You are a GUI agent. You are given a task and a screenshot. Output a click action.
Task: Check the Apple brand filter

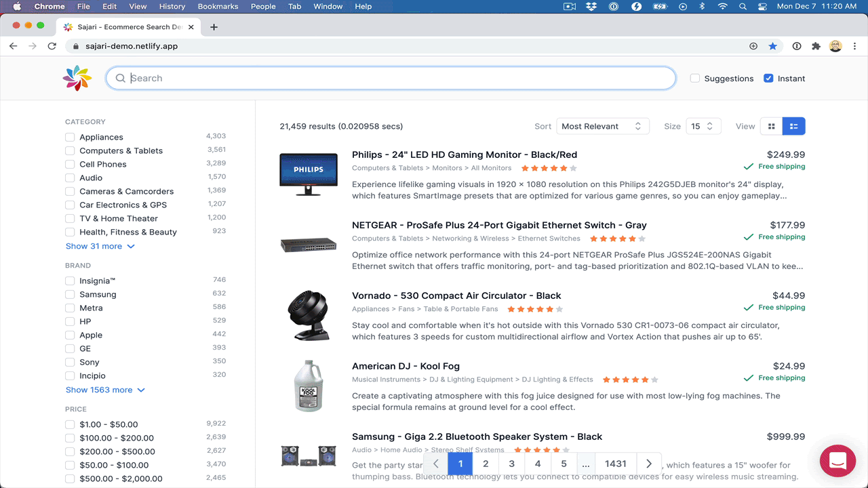coord(70,335)
